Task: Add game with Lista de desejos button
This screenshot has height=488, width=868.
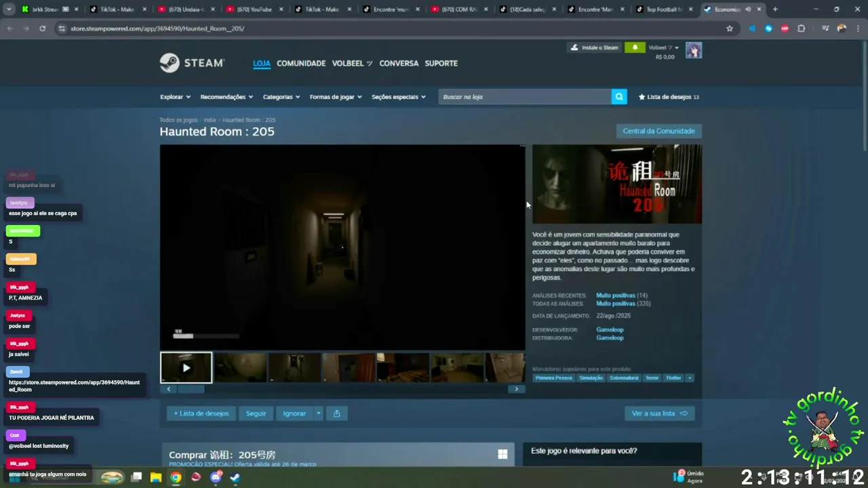Action: point(201,413)
